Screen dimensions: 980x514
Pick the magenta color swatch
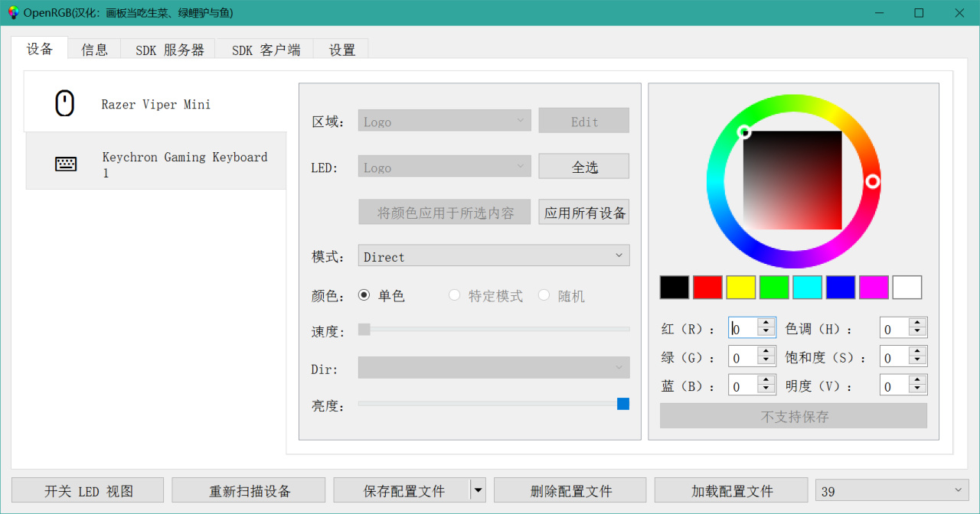(x=874, y=287)
